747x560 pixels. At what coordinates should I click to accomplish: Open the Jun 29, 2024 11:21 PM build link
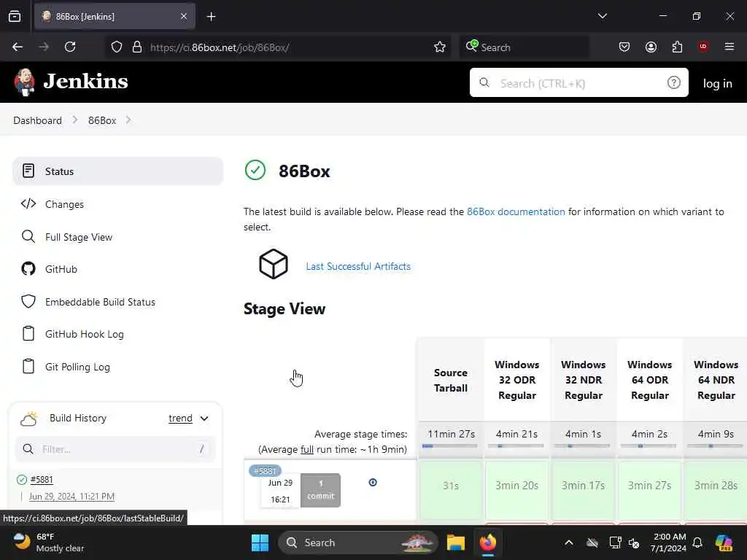click(x=71, y=496)
